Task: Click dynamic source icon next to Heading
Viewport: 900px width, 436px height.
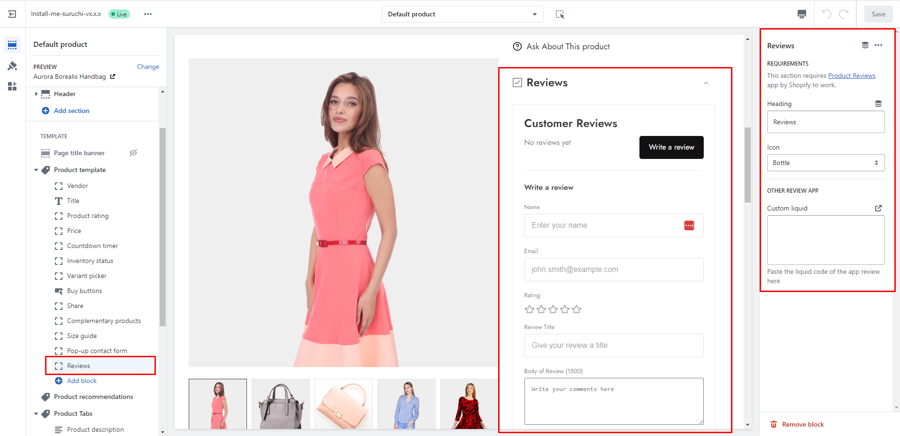Action: pyautogui.click(x=878, y=104)
